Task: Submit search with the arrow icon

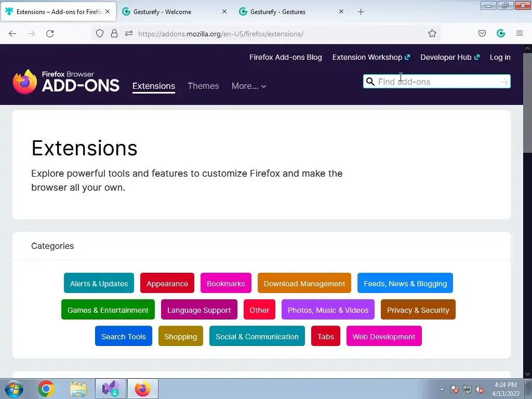Action: [504, 82]
